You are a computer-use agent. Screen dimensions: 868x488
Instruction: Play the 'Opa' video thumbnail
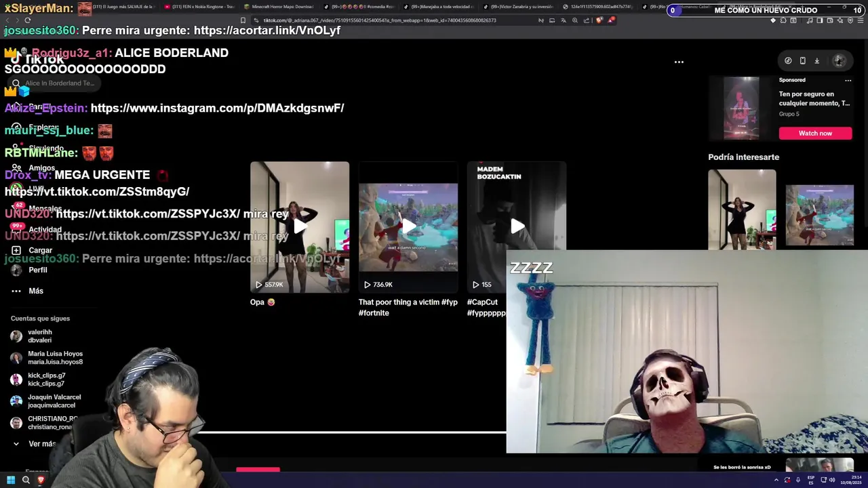coord(300,227)
